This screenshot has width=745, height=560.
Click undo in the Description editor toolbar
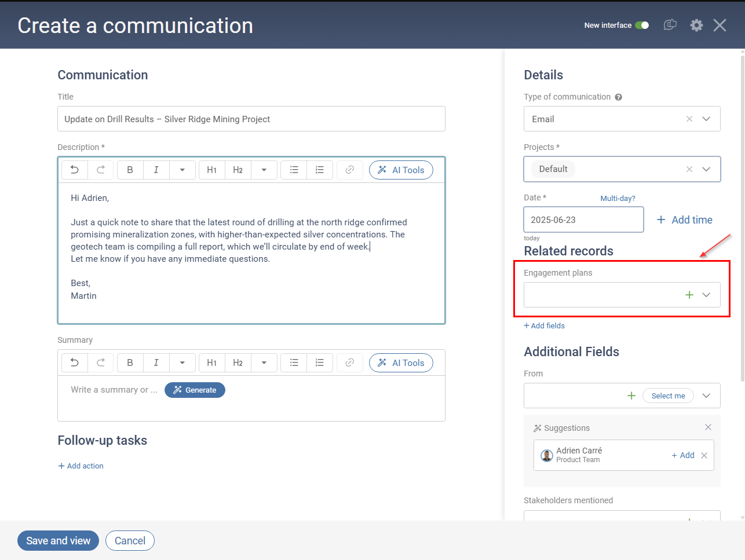point(74,170)
